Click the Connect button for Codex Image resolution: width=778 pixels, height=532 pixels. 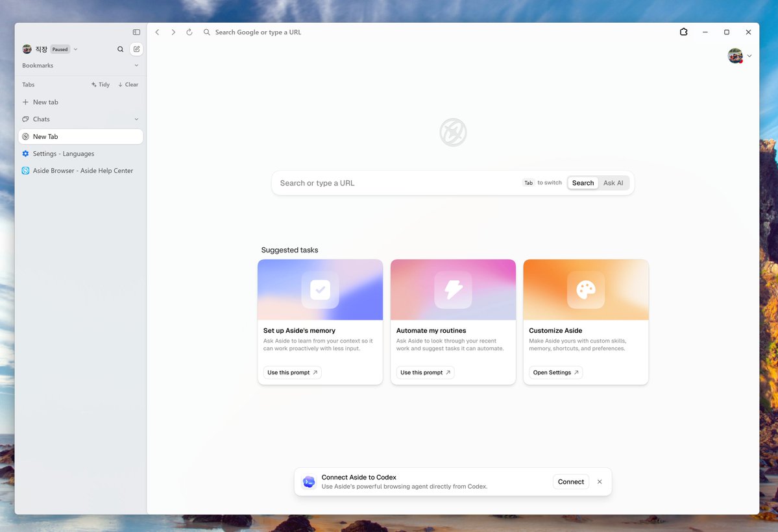[570, 482]
